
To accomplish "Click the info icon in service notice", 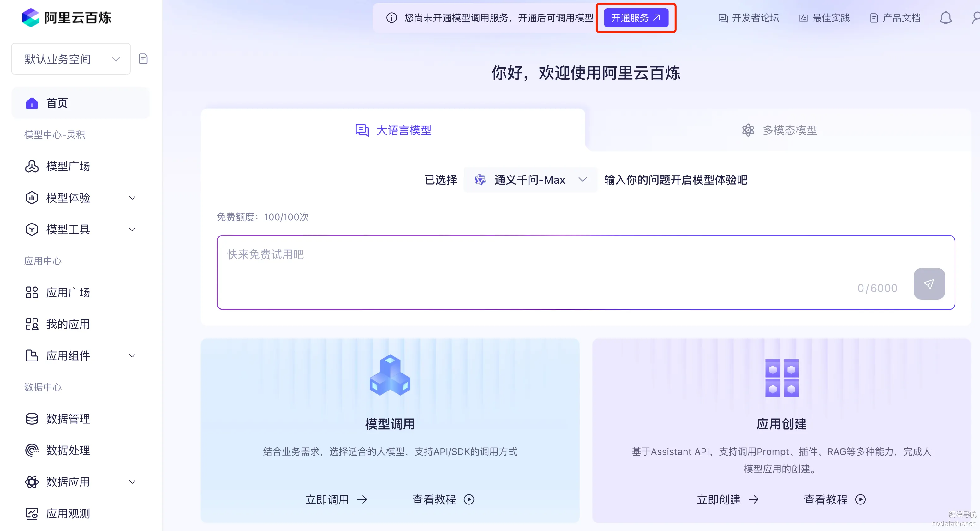I will pyautogui.click(x=391, y=18).
